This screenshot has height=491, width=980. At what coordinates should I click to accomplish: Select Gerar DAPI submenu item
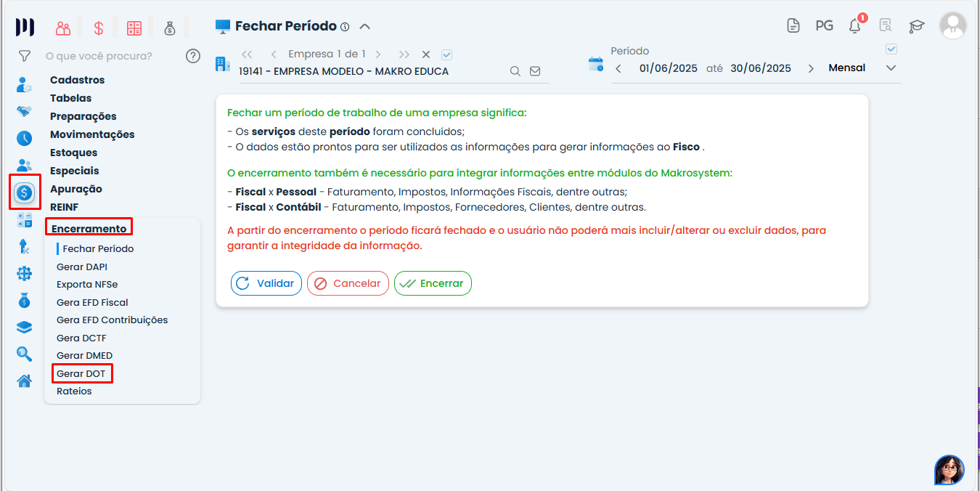click(82, 267)
